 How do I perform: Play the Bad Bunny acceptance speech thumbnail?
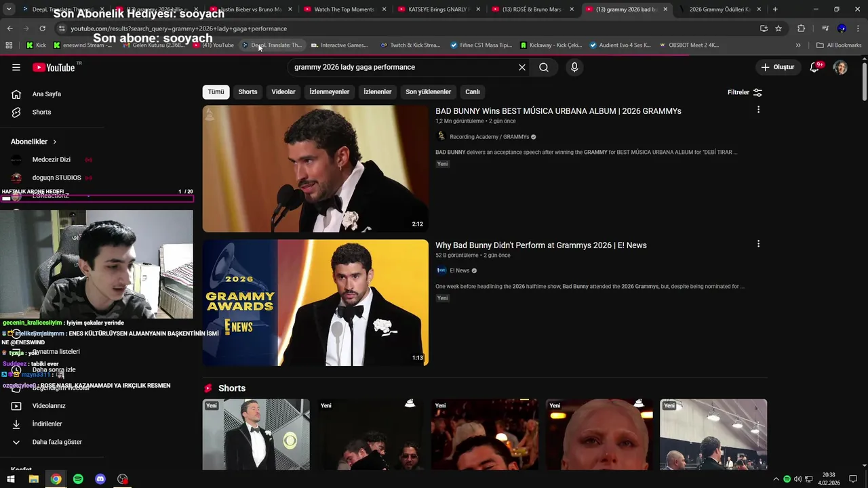[x=315, y=169]
